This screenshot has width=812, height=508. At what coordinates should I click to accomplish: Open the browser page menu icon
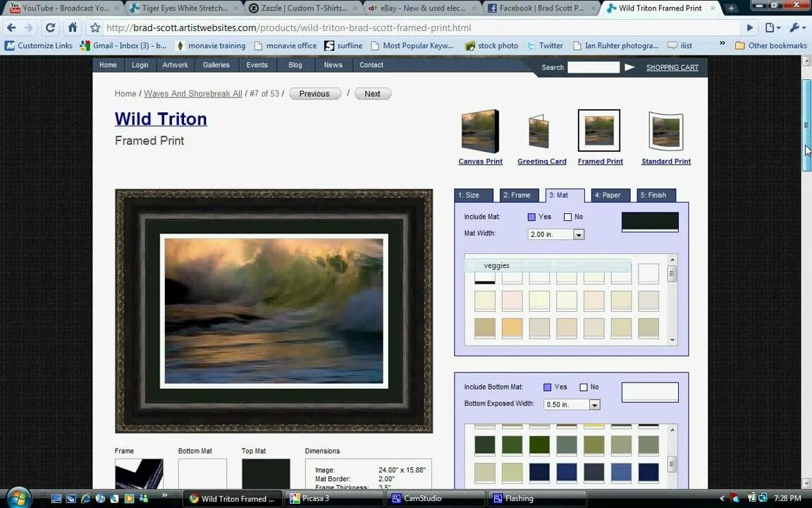[772, 28]
